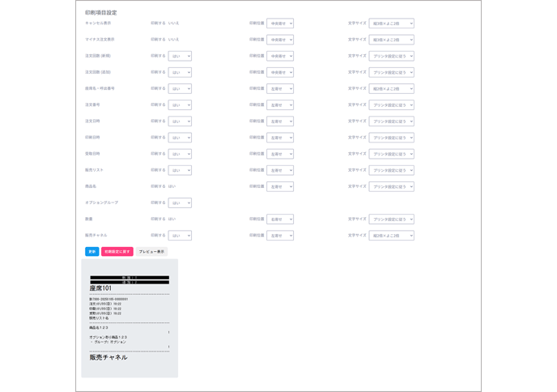557x392 pixels.
Task: Expand 文字サイズ dropdown for 注文回数 (追加)
Action: (391, 73)
